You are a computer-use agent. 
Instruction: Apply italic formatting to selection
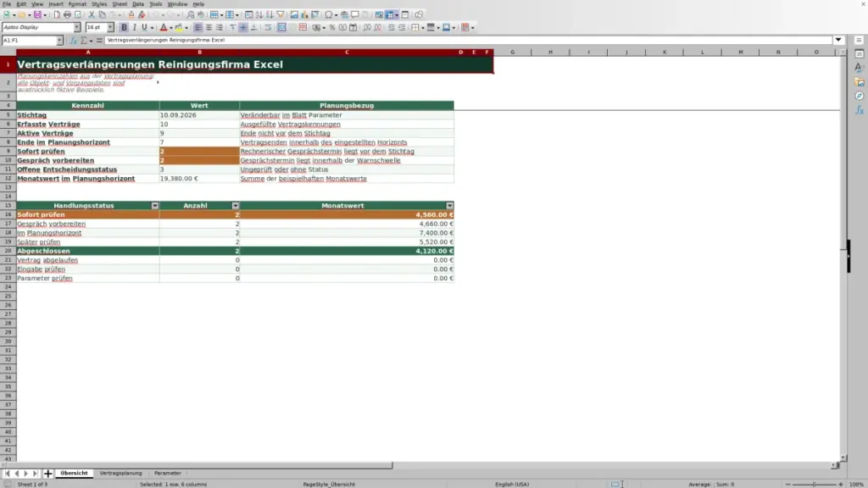pos(134,27)
